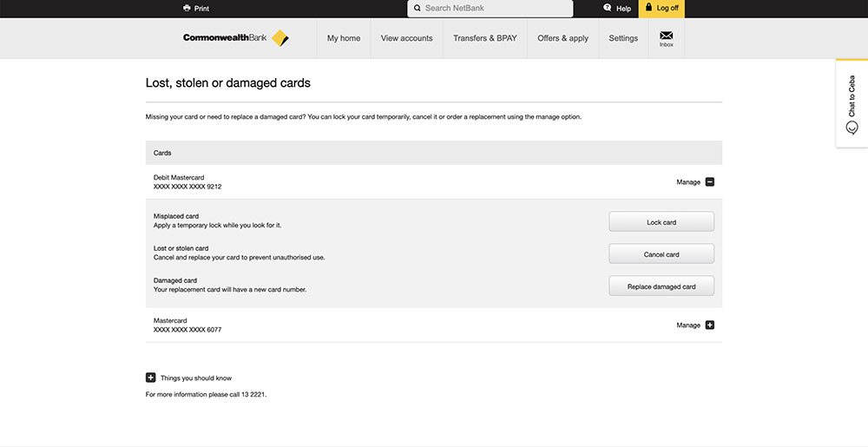The image size is (868, 447).
Task: Click the Replace damaged card button
Action: point(661,286)
